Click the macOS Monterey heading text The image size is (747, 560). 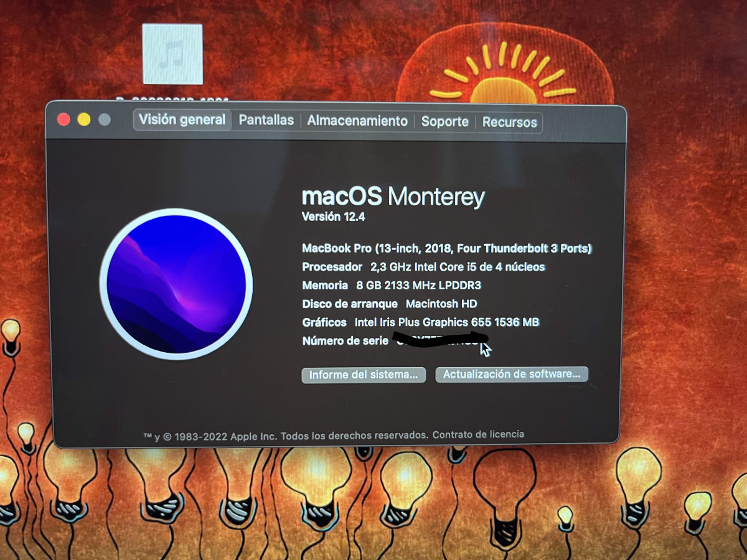[393, 197]
